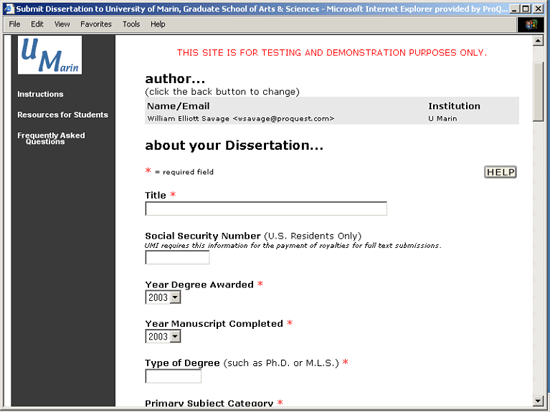Screen dimensions: 550x412
Task: Close the Internet Explorer window
Action: 538,9
